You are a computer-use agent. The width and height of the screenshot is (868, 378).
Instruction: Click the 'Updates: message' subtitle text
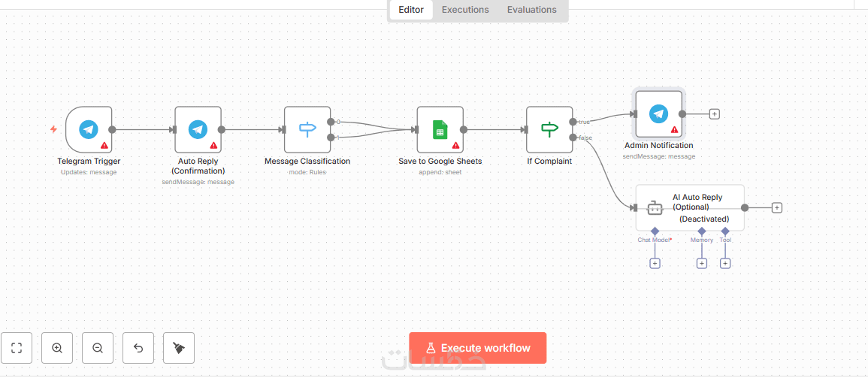pyautogui.click(x=89, y=172)
